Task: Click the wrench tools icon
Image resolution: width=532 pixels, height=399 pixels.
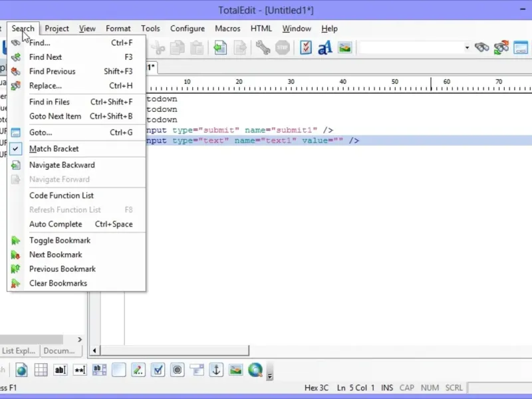Action: point(263,47)
